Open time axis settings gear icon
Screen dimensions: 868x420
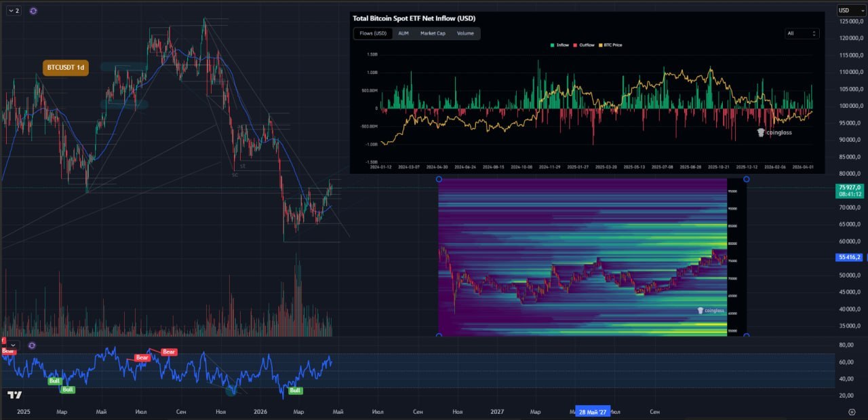click(852, 412)
